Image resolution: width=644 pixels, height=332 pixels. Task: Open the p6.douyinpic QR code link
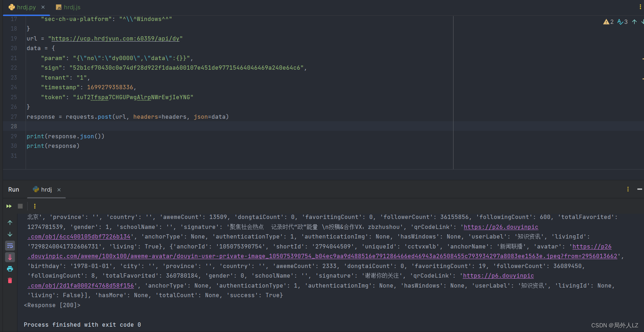(x=498, y=275)
